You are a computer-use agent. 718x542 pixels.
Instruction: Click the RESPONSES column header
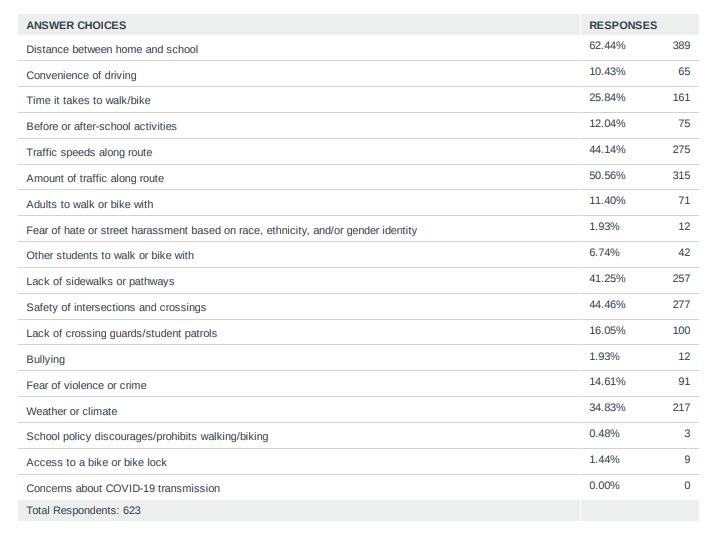point(622,25)
